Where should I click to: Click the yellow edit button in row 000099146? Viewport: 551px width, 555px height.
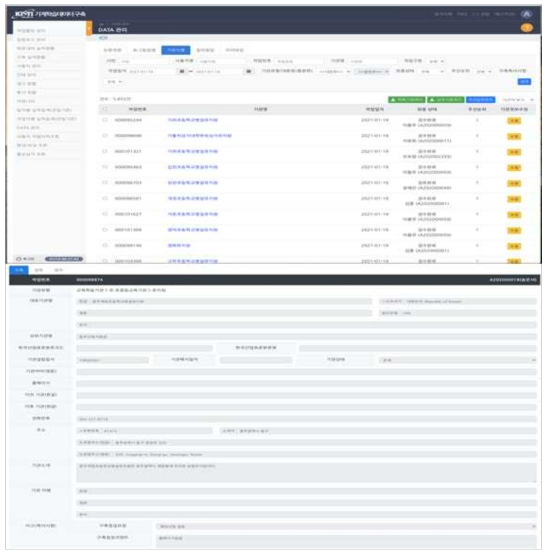514,246
